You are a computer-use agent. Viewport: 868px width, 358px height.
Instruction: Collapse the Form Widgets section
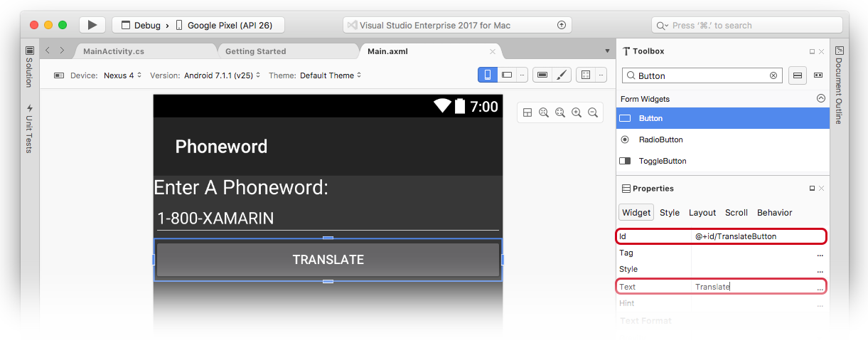[820, 99]
